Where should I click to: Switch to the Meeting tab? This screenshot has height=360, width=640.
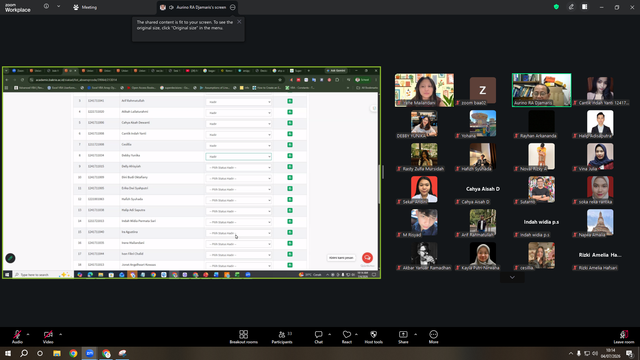click(x=85, y=7)
